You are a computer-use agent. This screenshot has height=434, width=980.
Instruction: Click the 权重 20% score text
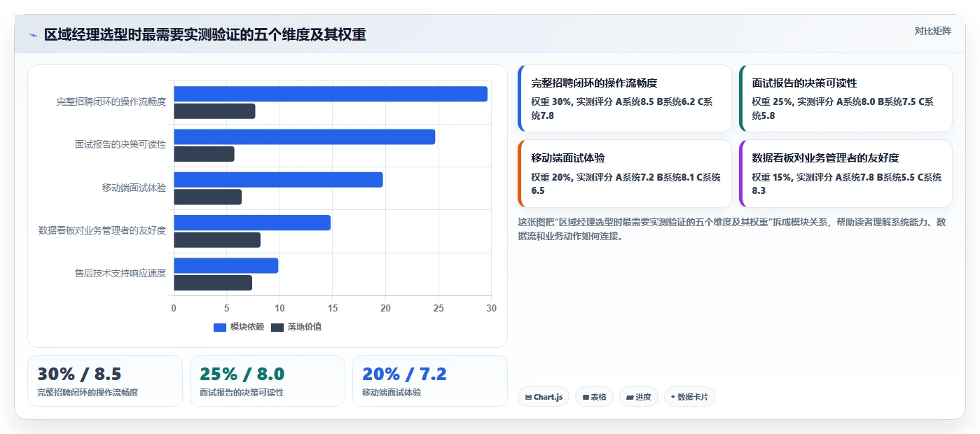[x=626, y=184]
